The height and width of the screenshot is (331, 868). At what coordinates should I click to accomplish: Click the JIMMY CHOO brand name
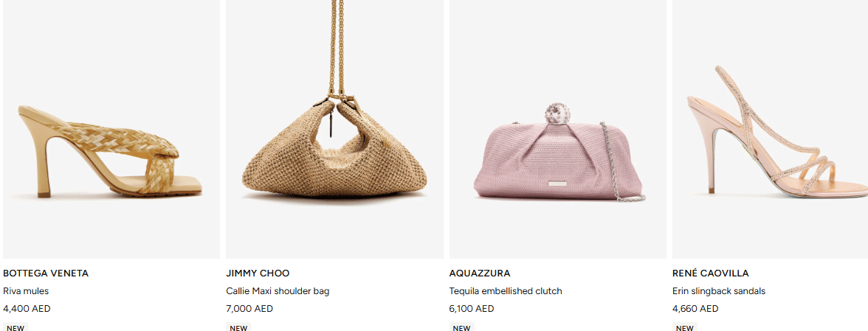[x=258, y=273]
